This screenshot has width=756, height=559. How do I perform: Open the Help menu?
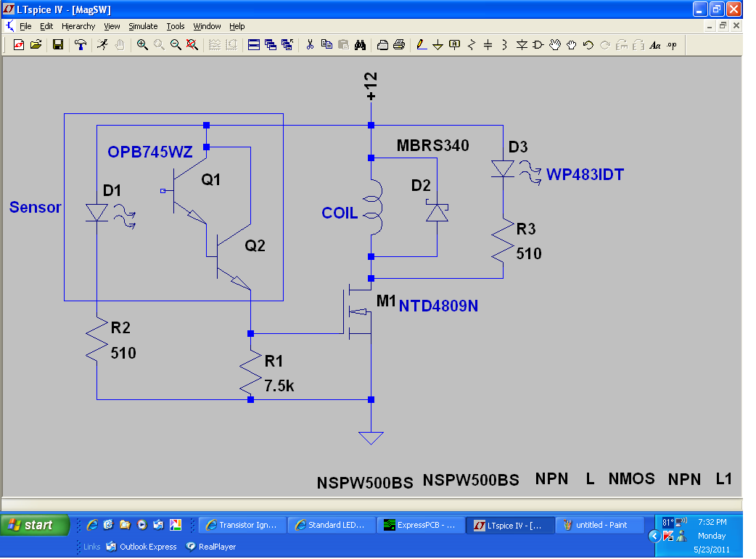coord(237,26)
